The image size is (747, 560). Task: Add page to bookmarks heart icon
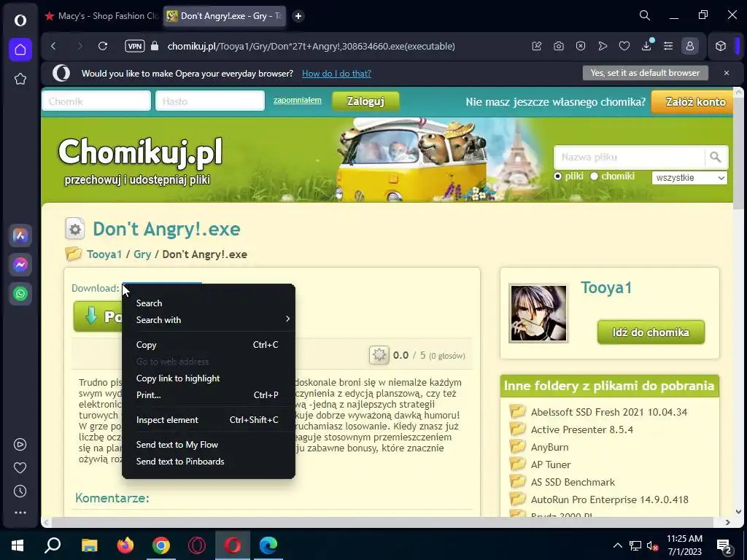[x=624, y=46]
